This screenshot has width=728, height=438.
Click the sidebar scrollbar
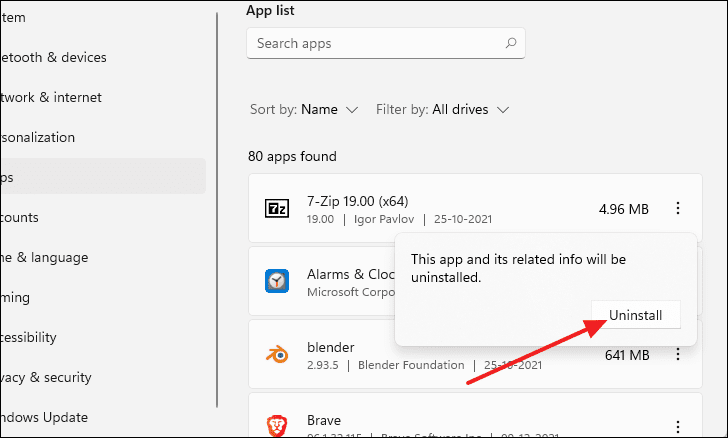(217, 210)
